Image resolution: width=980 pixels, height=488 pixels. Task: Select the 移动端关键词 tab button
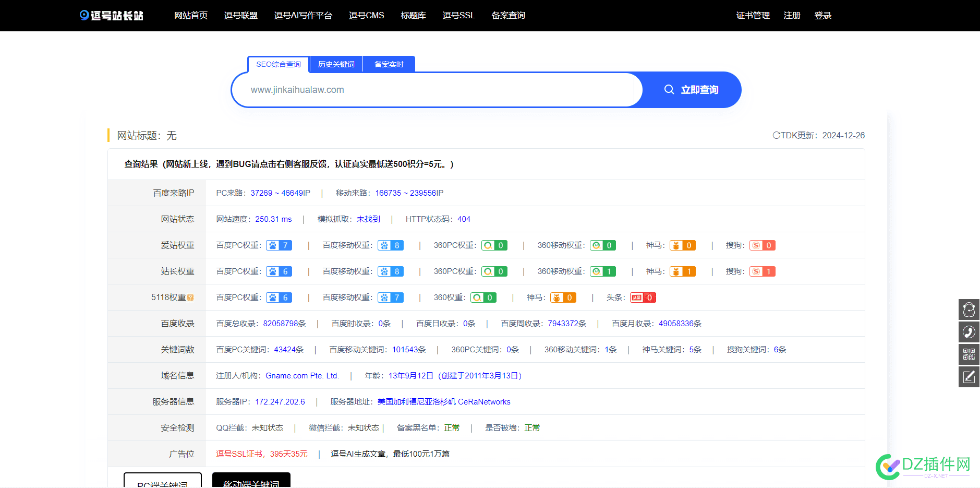(x=251, y=480)
